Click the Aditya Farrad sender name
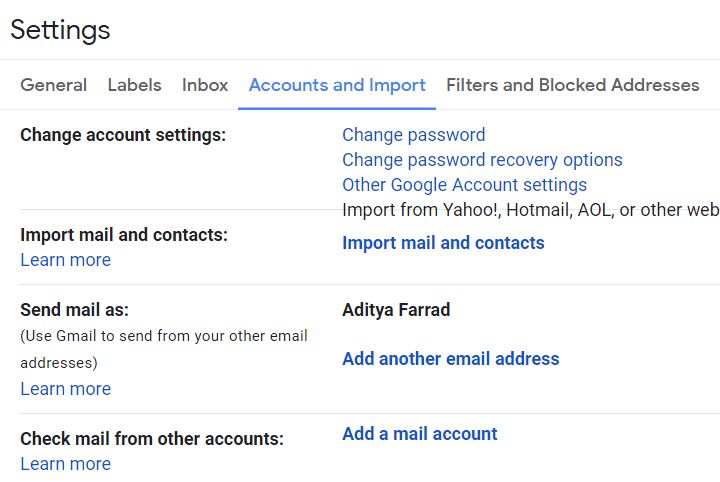Viewport: 720px width, 482px height. pyautogui.click(x=396, y=310)
